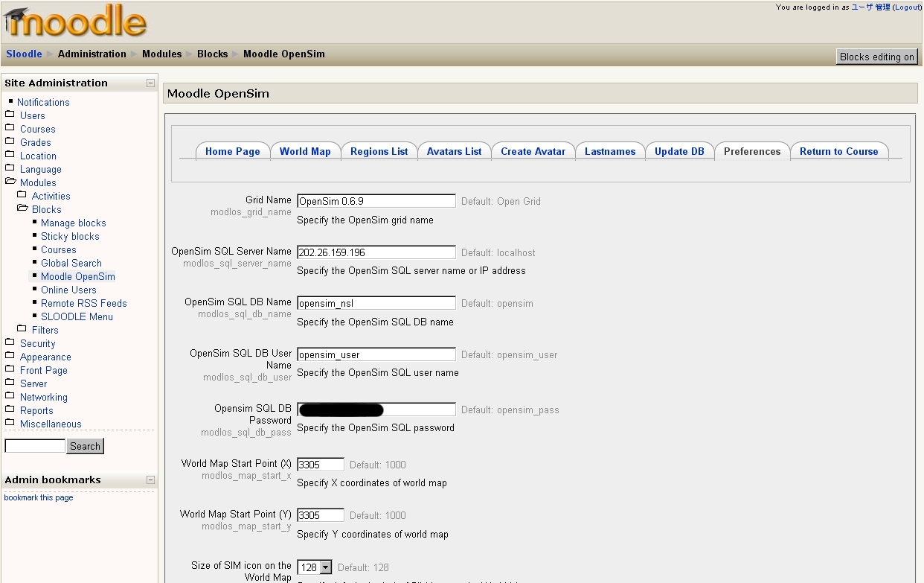This screenshot has height=583, width=924.
Task: Open the Avatars List tab
Action: click(x=454, y=151)
